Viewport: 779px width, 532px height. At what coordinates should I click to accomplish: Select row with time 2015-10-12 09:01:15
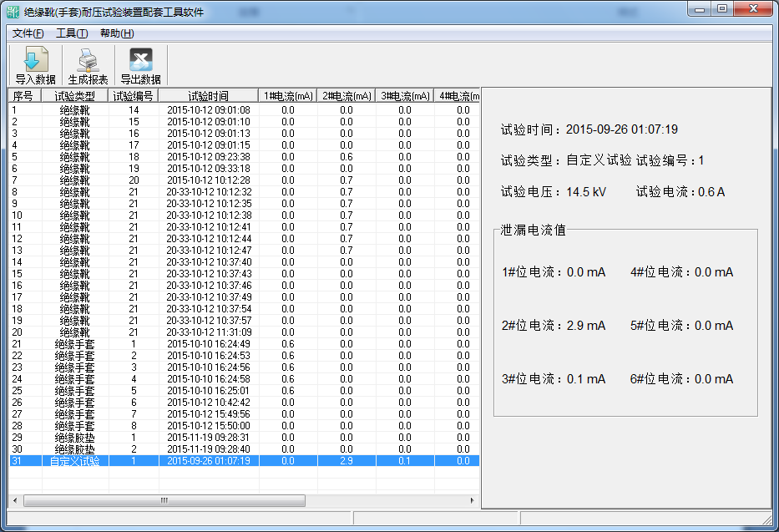point(244,145)
